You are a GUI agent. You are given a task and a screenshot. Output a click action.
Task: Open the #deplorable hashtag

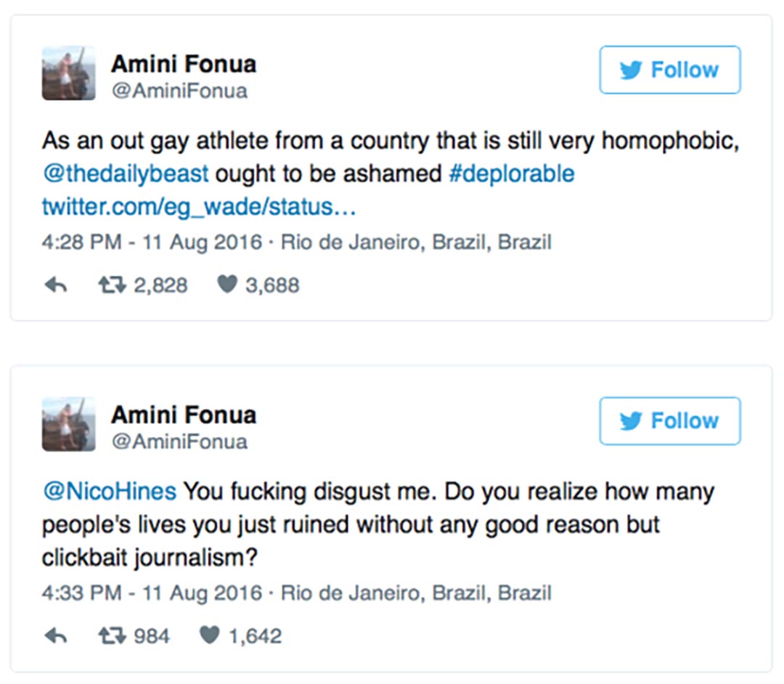pyautogui.click(x=512, y=174)
